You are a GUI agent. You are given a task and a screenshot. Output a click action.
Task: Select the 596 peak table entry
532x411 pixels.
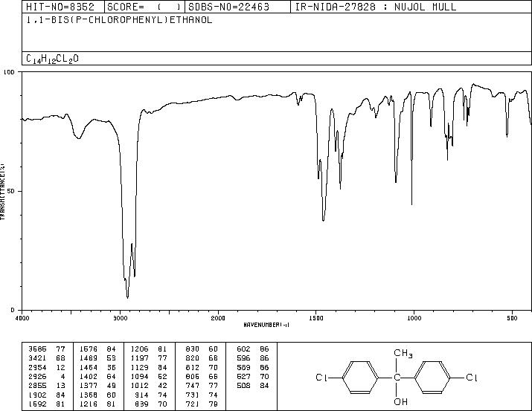click(x=253, y=358)
